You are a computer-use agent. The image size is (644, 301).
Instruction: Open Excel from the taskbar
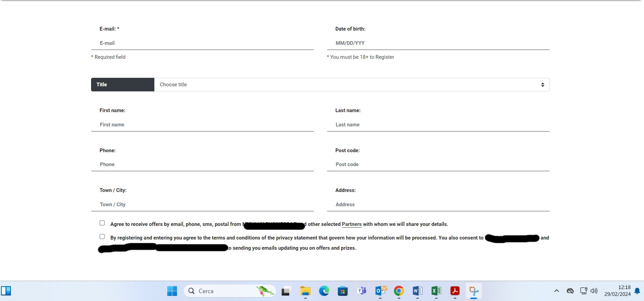click(x=436, y=291)
